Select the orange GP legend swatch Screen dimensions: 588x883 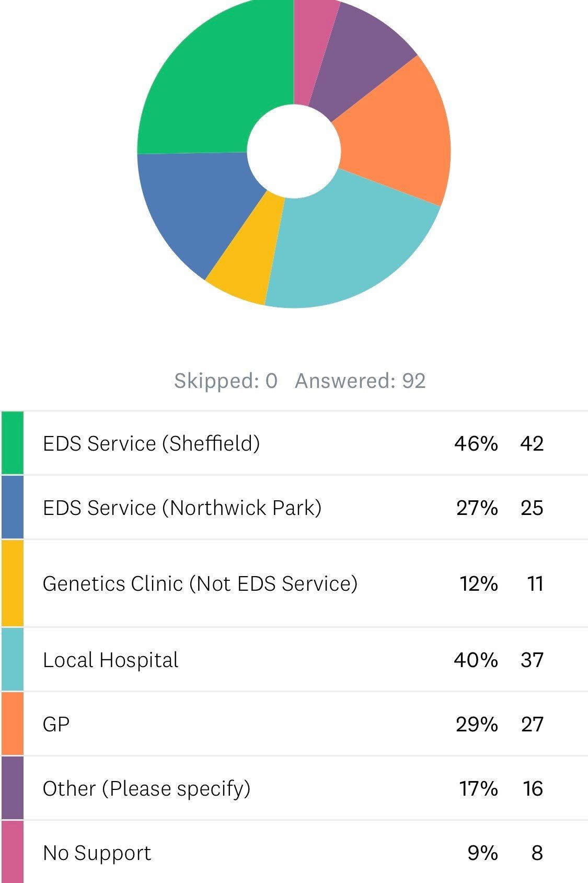13,724
